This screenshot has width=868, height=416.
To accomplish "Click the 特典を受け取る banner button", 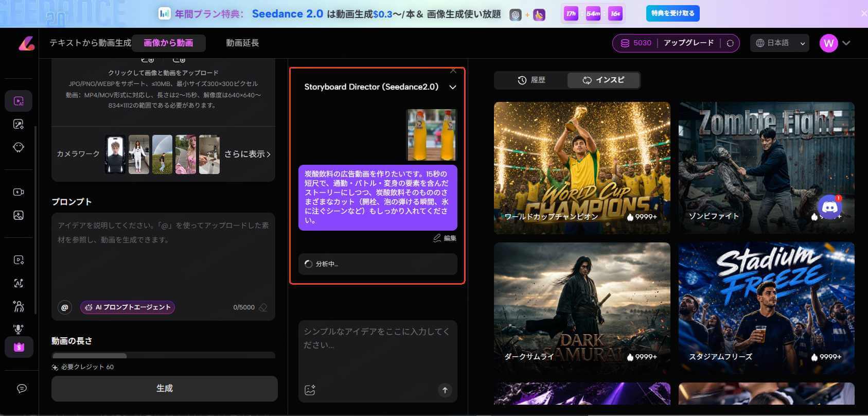I will (x=672, y=13).
